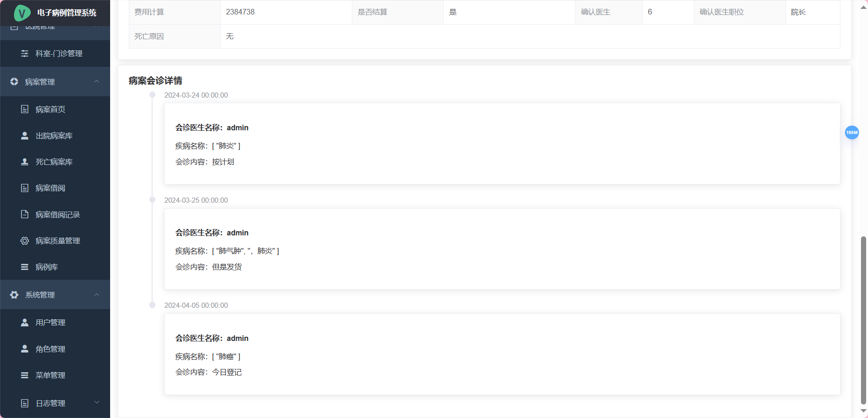Click the green V system logo
This screenshot has height=418, width=868.
click(22, 13)
